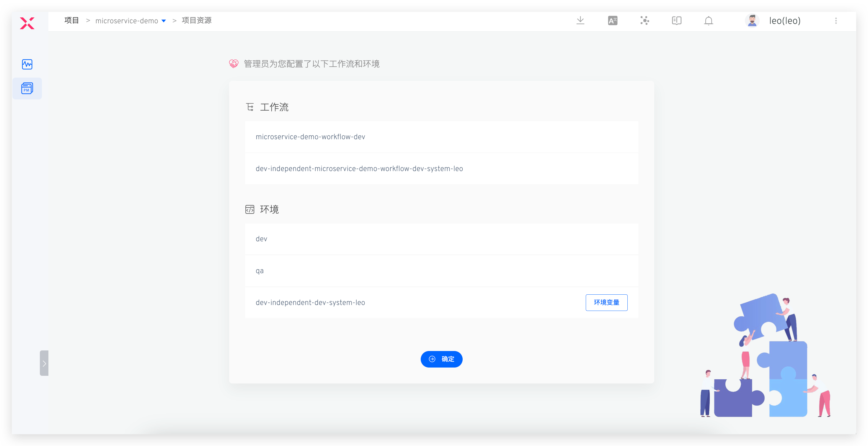Open the three-dot more menu
The width and height of the screenshot is (868, 446).
point(836,21)
